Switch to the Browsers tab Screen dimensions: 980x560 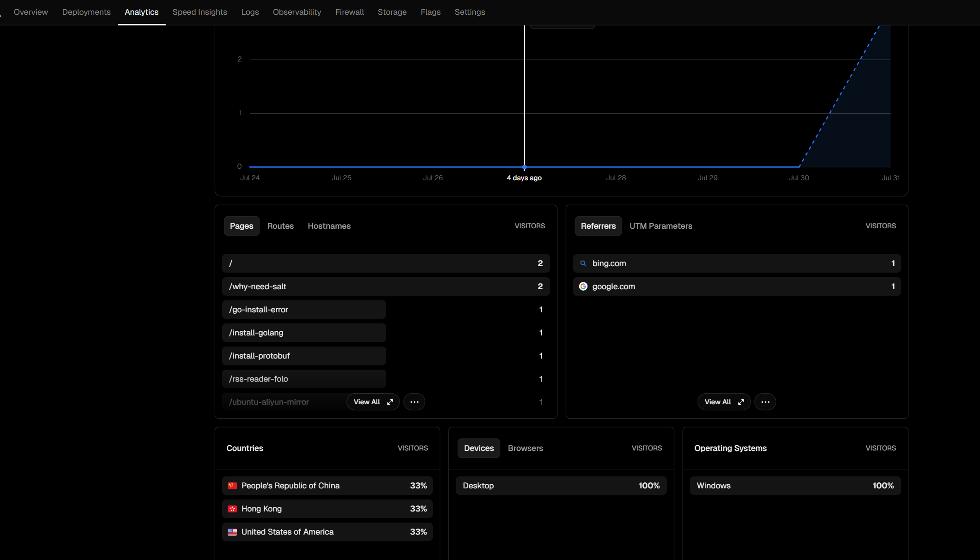[x=526, y=448]
